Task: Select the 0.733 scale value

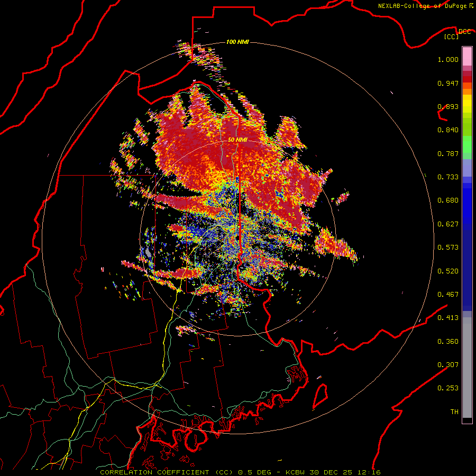Action: (448, 177)
